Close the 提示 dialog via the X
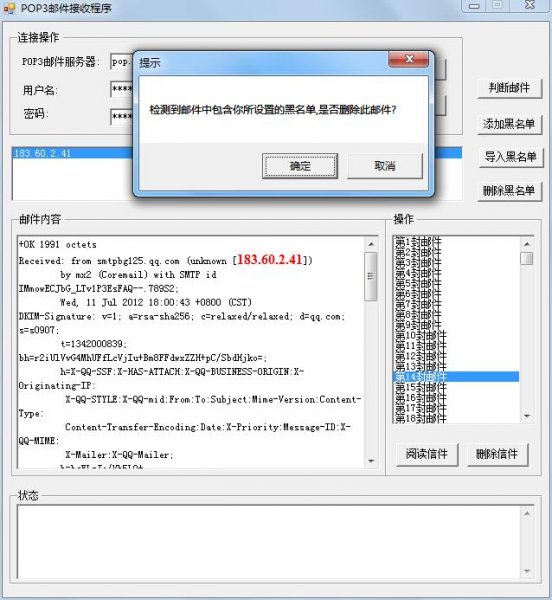Screen dimensions: 552x600 coord(409,59)
